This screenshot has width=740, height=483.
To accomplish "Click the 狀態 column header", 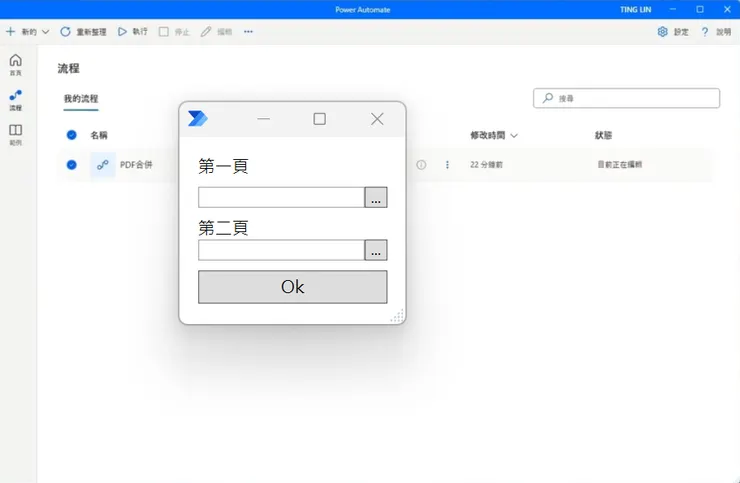I will tap(603, 136).
